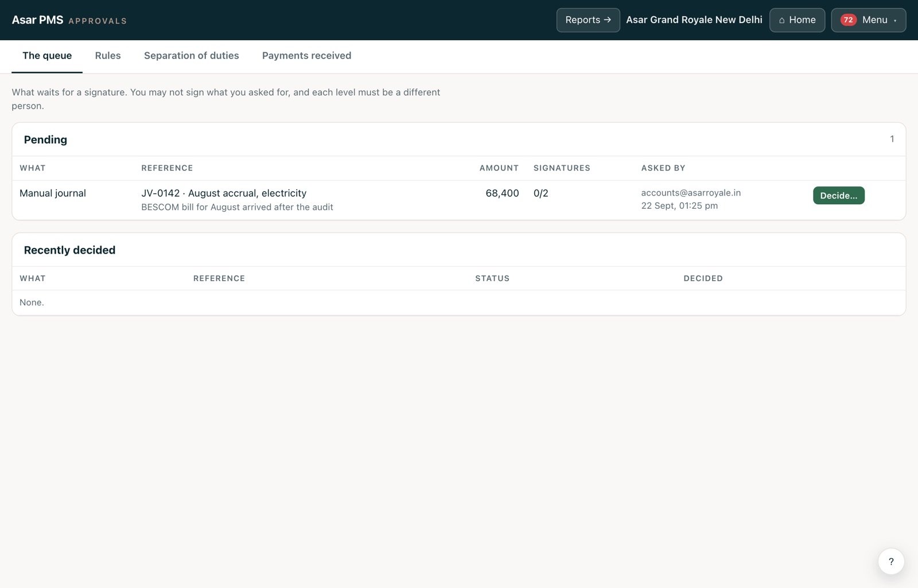Select The queue tab
The height and width of the screenshot is (588, 918).
click(x=47, y=56)
